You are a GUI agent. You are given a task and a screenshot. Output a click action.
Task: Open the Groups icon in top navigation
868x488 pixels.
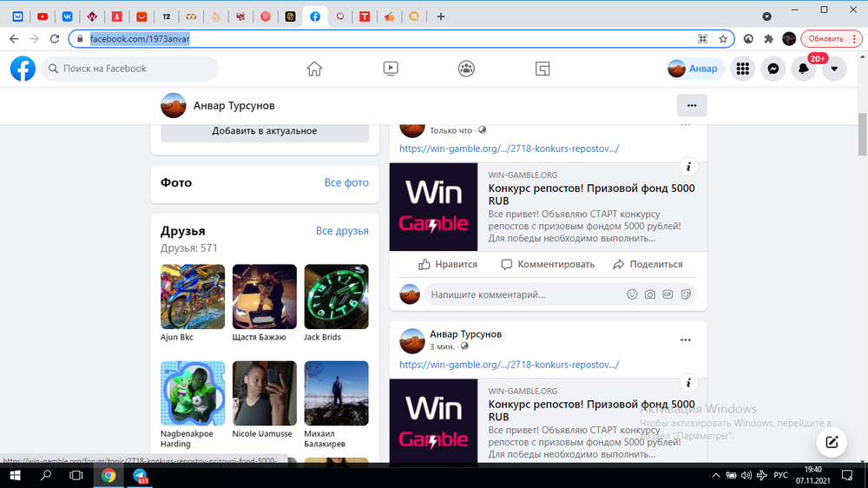click(x=466, y=69)
